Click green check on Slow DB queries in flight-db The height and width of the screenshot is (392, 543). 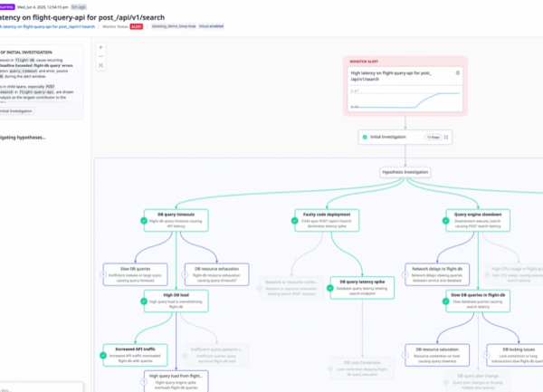click(445, 301)
